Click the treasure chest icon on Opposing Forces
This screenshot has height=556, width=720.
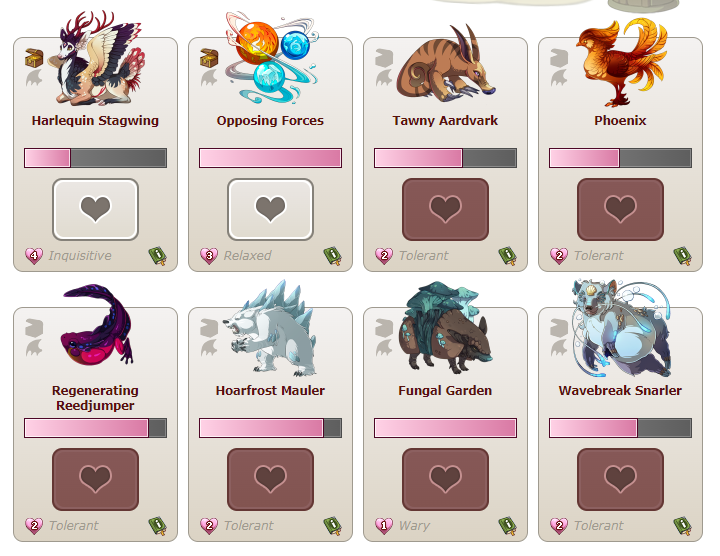(x=209, y=58)
